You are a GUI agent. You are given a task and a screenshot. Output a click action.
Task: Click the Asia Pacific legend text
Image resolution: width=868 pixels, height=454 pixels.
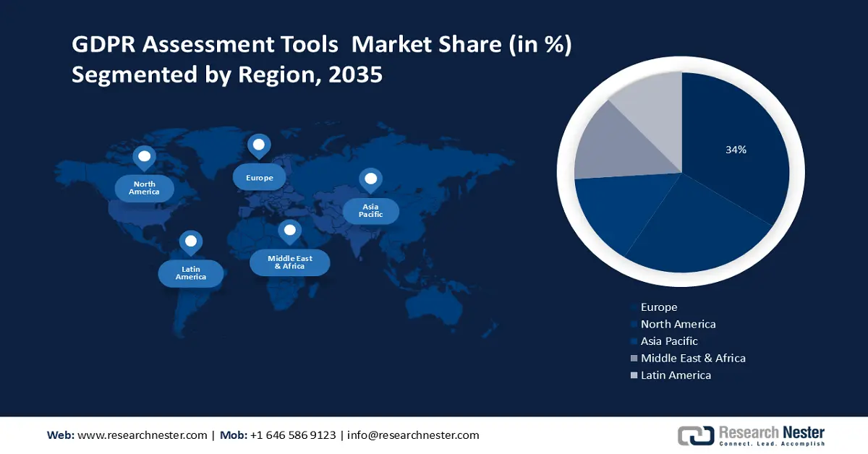pos(670,341)
